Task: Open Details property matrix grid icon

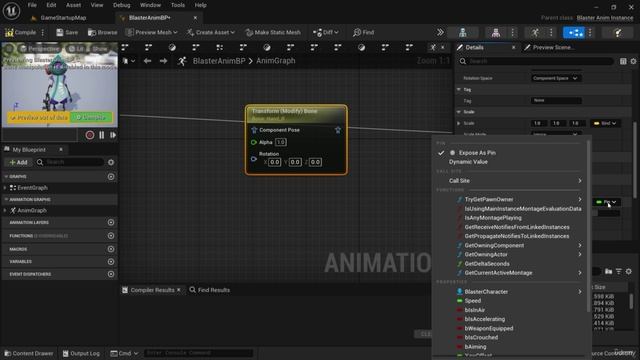Action: click(623, 61)
